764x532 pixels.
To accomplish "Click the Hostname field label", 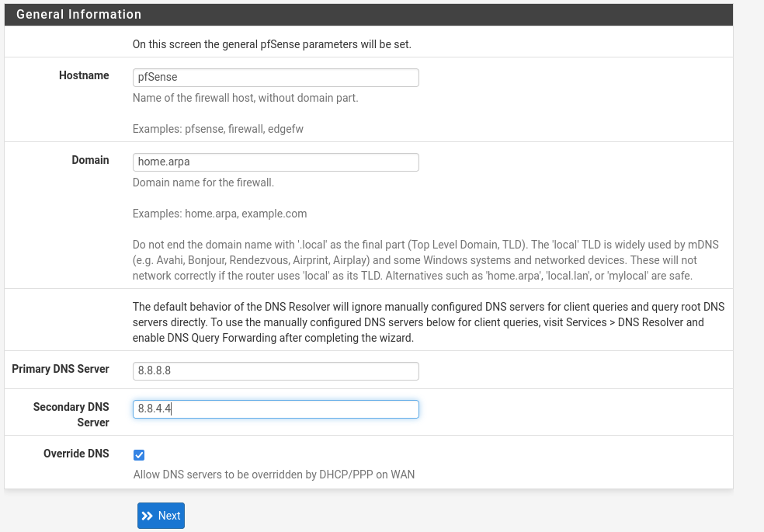I will [84, 75].
